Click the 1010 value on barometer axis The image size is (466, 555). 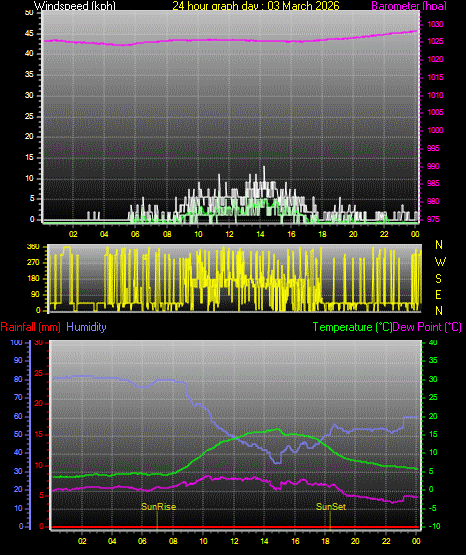[x=435, y=95]
